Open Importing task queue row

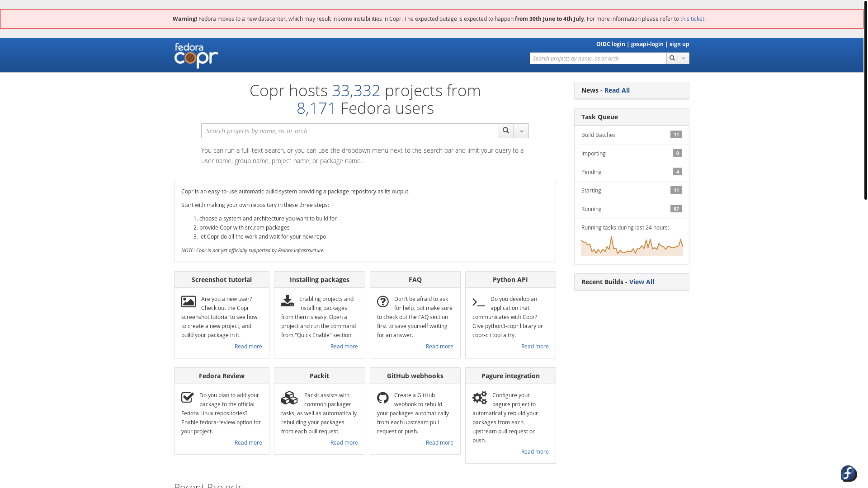coord(632,154)
